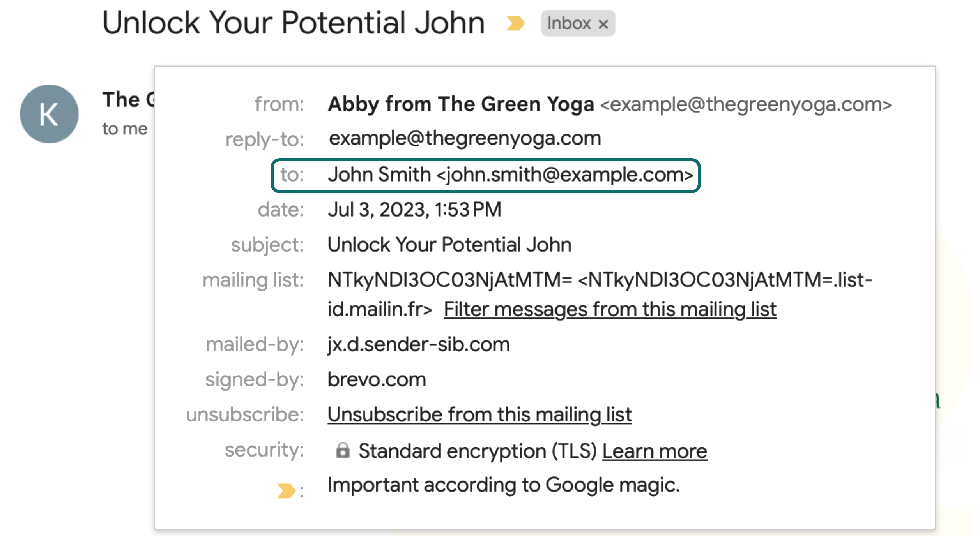Click the importance marker icon in details popup
Viewport: 980px width, 536px height.
[x=286, y=490]
